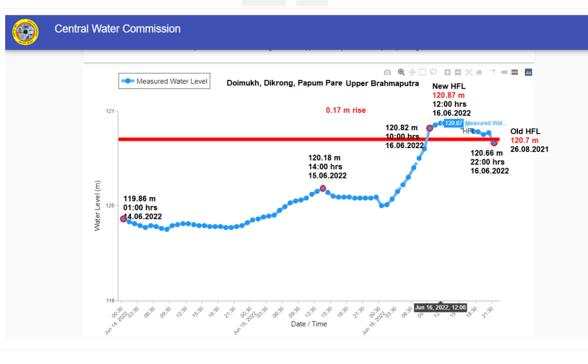This screenshot has width=588, height=364.
Task: Choose the Lasso Select tool
Action: pos(434,72)
